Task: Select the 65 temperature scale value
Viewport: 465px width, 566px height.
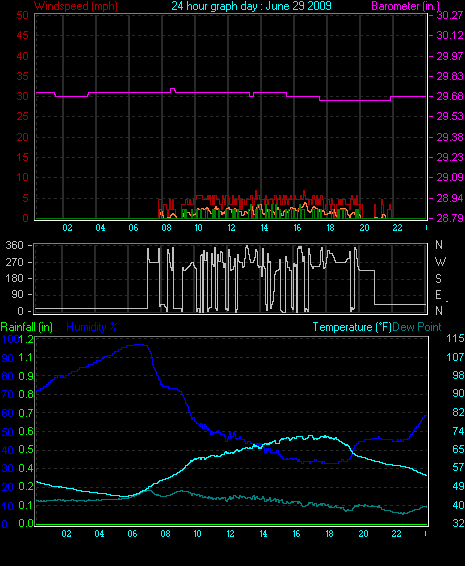Action: (x=458, y=449)
